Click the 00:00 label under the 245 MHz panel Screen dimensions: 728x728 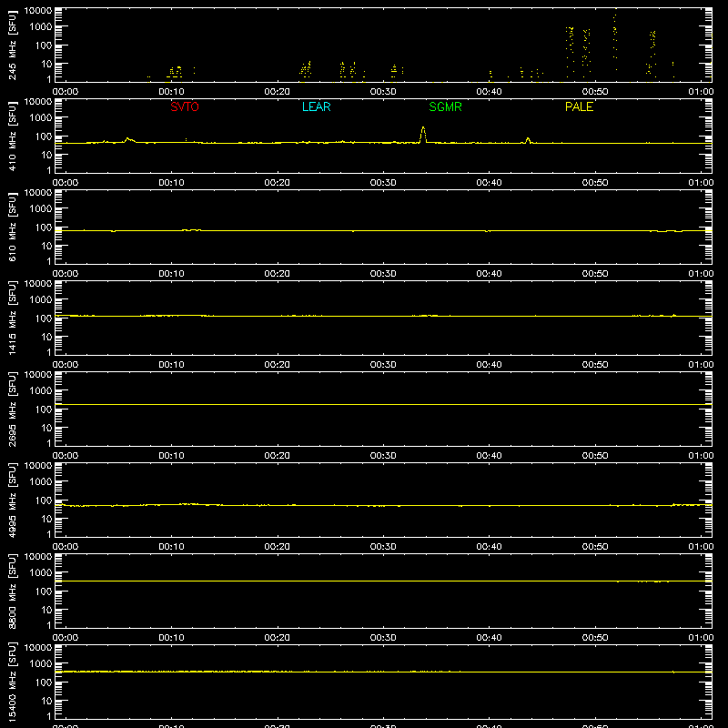pyautogui.click(x=66, y=92)
